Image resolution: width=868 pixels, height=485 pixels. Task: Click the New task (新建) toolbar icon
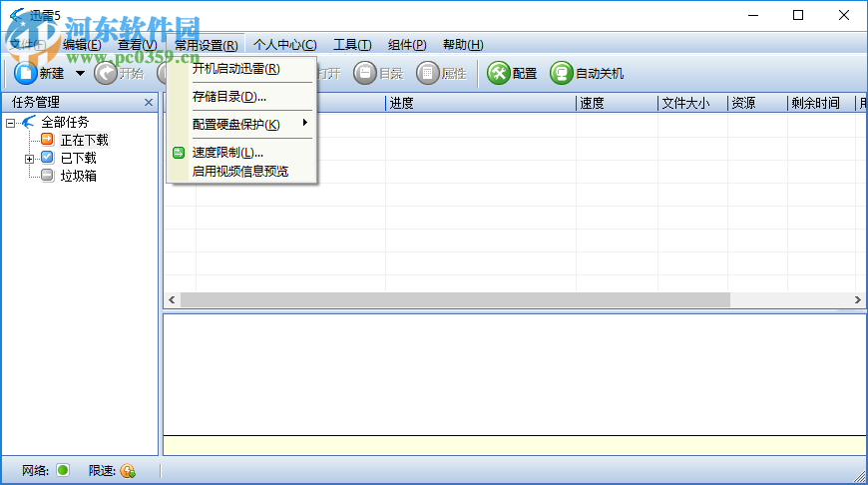(x=26, y=73)
